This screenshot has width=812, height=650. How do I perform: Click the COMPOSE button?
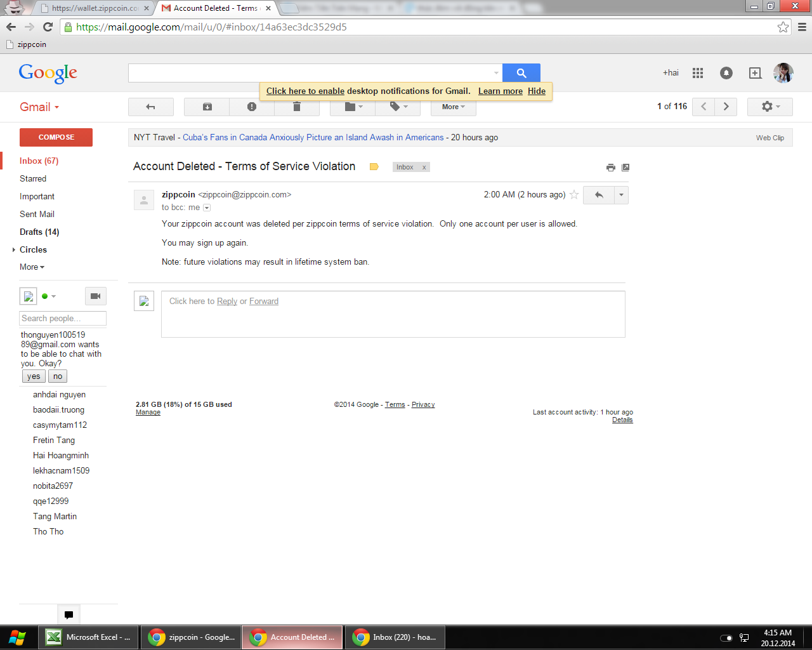[56, 137]
